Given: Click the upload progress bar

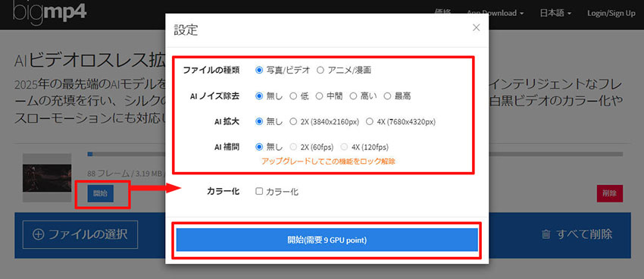Looking at the screenshot, I should tap(355, 154).
